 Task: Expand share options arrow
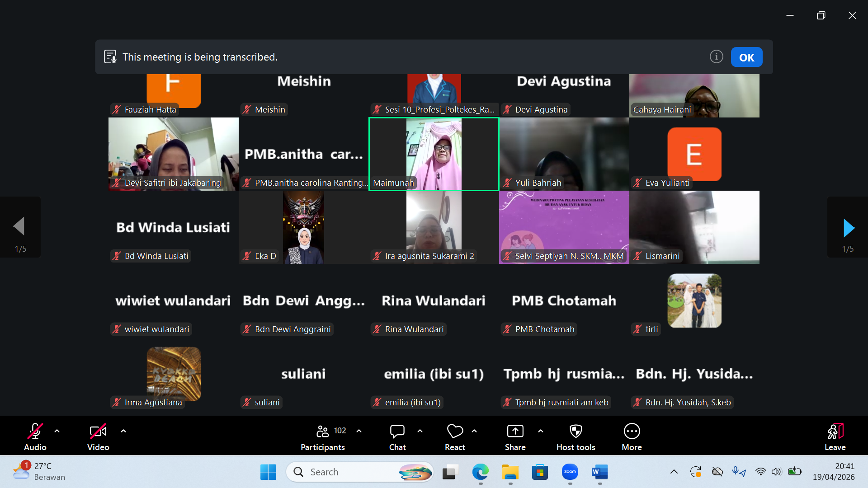[x=541, y=431]
